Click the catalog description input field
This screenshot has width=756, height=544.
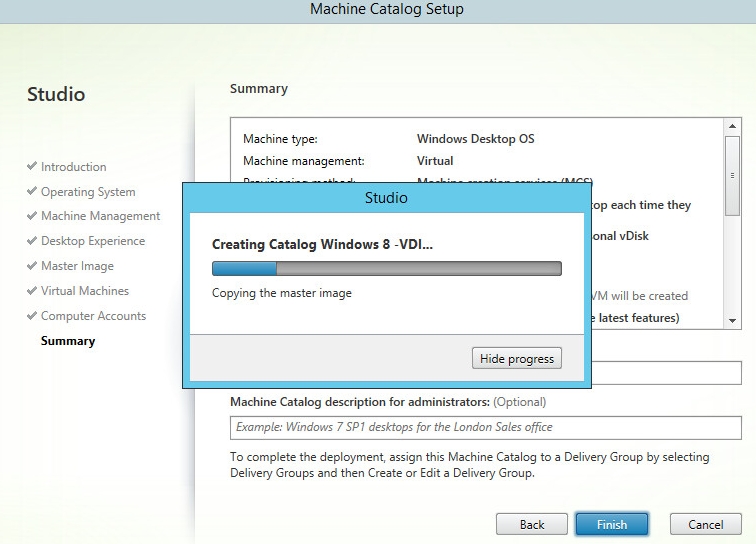[486, 428]
